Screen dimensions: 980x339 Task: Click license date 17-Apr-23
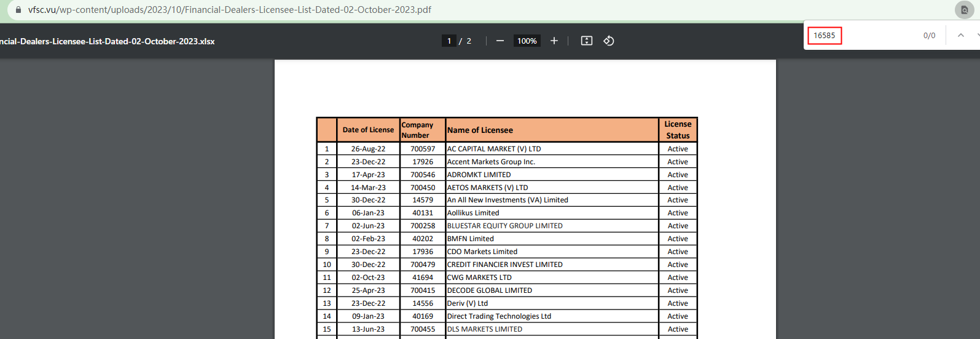368,175
